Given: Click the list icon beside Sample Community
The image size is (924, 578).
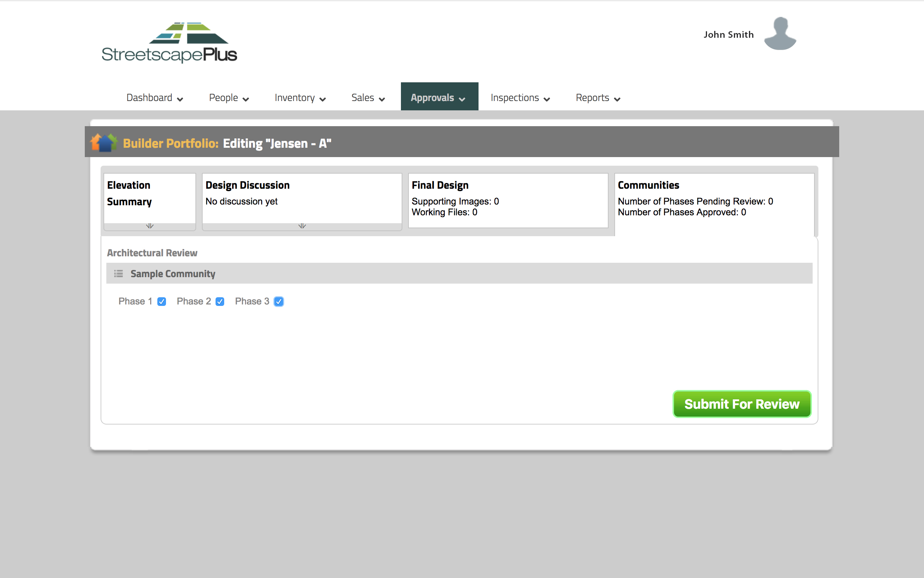Looking at the screenshot, I should pyautogui.click(x=119, y=274).
